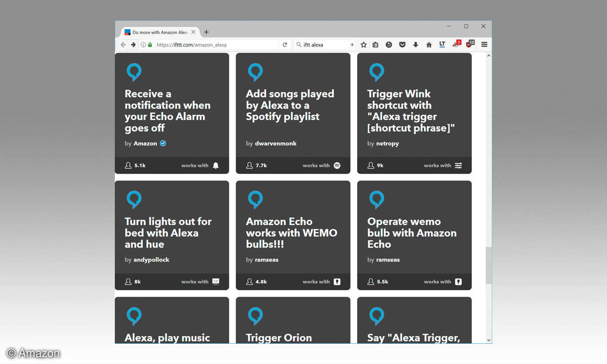Click the notification bell works-with icon
607x364 pixels.
click(216, 165)
